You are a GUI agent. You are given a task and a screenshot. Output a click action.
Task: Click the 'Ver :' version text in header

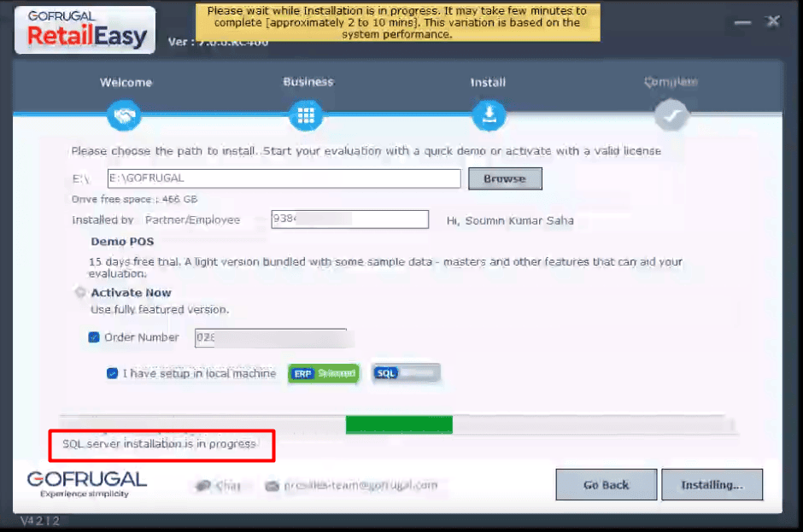218,42
